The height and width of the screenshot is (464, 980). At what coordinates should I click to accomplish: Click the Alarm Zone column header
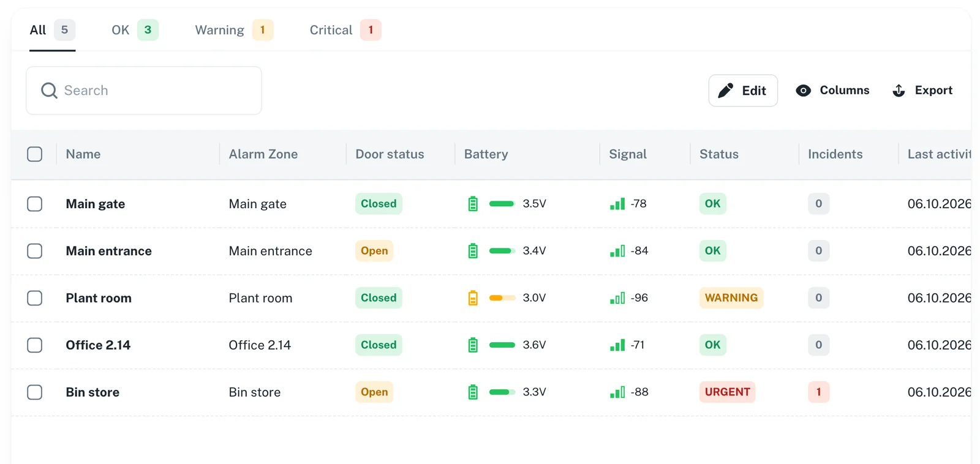coord(263,154)
